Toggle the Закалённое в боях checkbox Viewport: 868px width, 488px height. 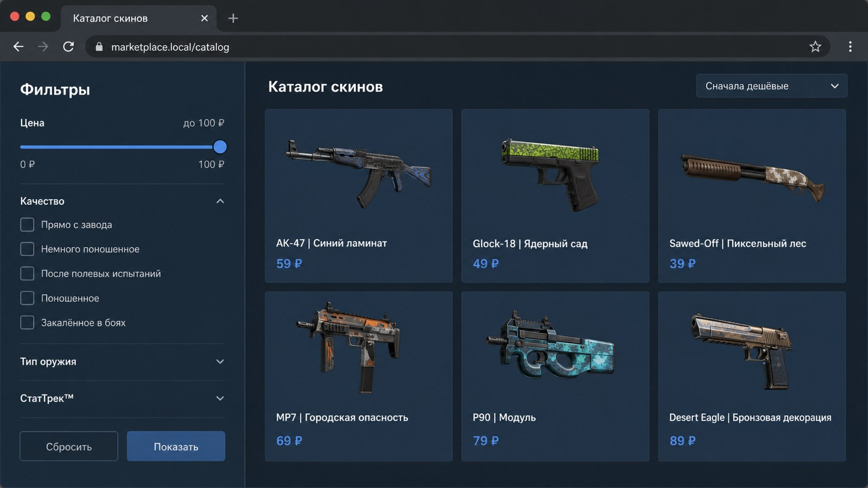coord(27,323)
